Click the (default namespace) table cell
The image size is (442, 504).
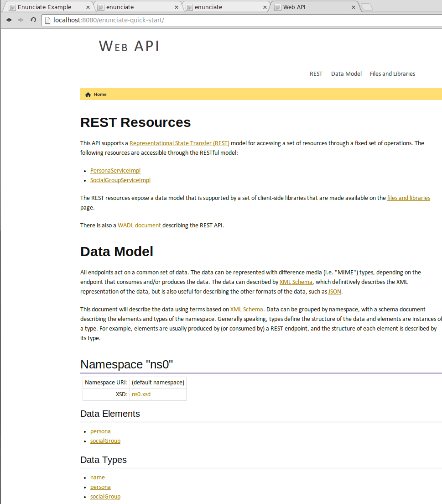158,383
